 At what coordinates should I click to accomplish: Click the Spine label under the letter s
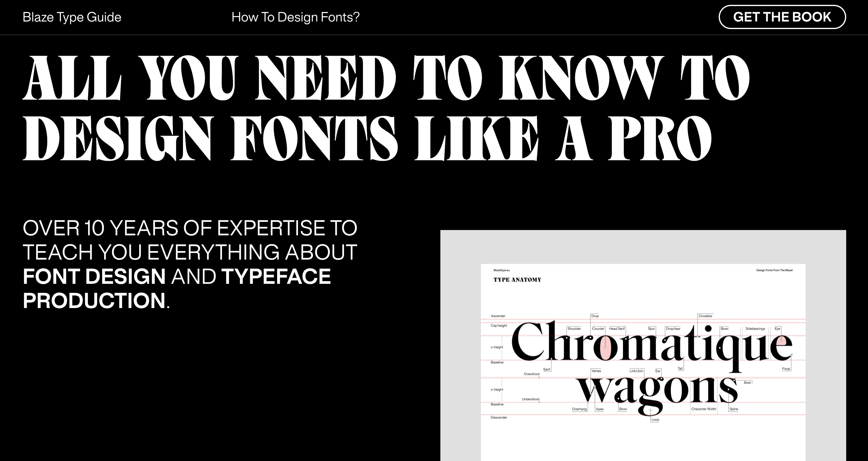point(734,409)
